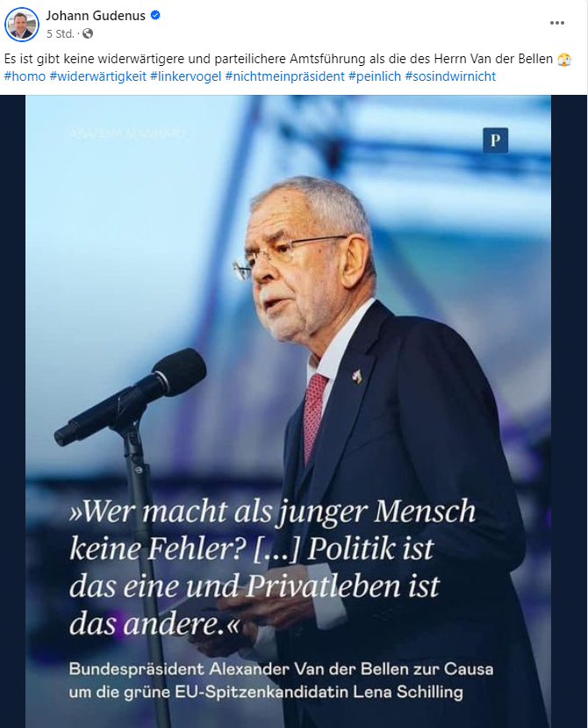Open the #widerwärtigkeit hashtag
588x728 pixels.
(x=98, y=76)
